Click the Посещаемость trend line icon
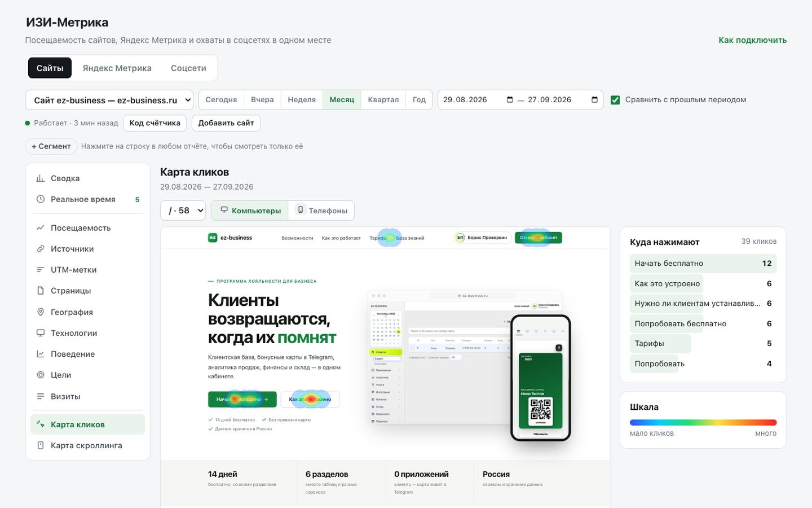Viewport: 812px width, 508px height. 41,228
